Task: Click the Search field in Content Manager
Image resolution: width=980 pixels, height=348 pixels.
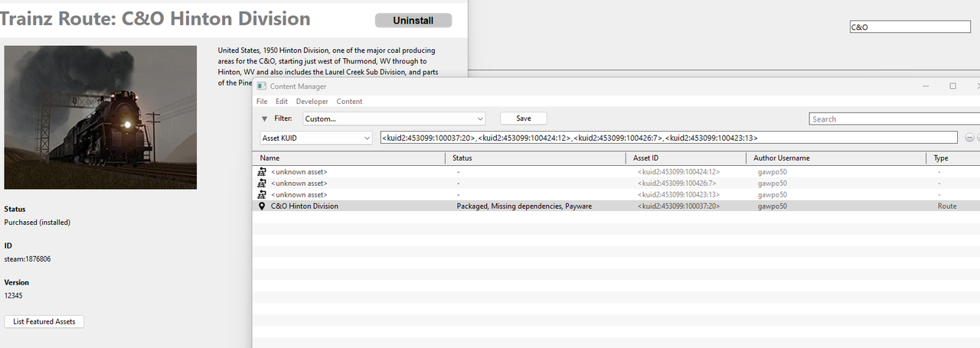Action: click(894, 119)
